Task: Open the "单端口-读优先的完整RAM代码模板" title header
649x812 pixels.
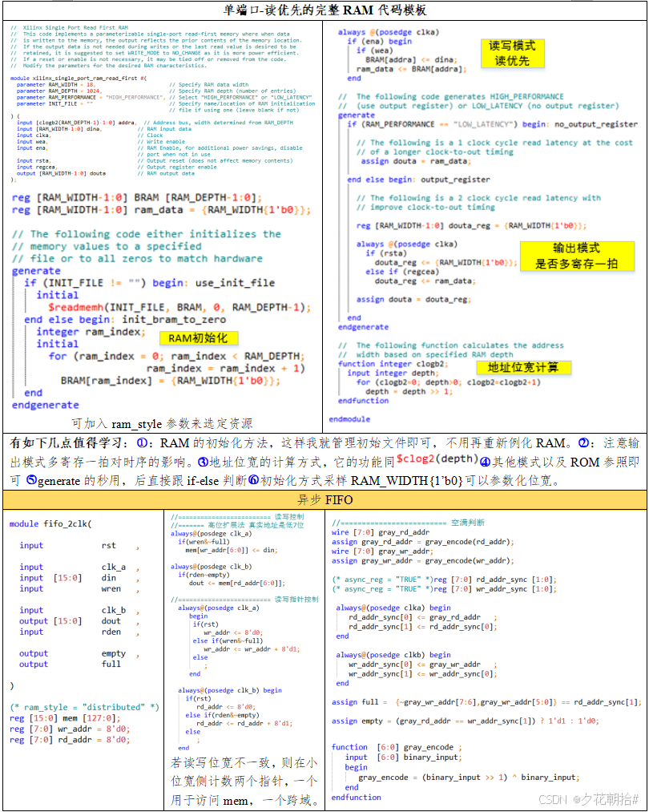Action: (x=324, y=10)
